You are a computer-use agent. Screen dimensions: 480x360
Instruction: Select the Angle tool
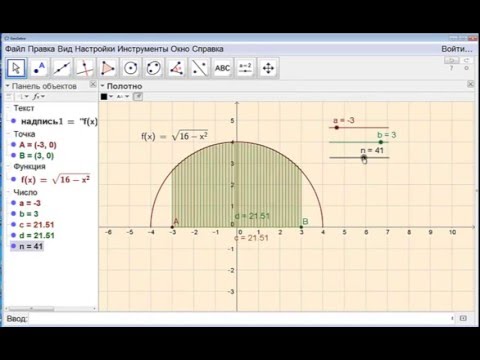coord(176,68)
